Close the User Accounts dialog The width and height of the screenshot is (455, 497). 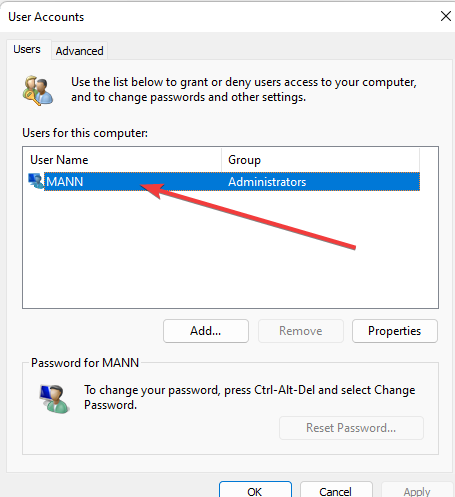[x=446, y=16]
